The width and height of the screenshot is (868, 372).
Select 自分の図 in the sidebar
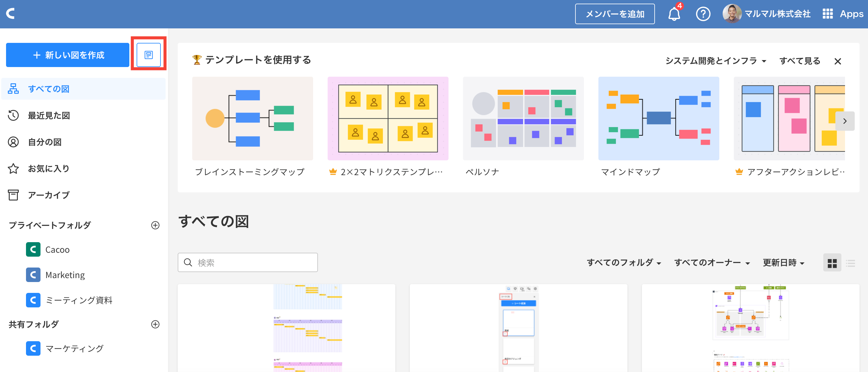point(83,142)
